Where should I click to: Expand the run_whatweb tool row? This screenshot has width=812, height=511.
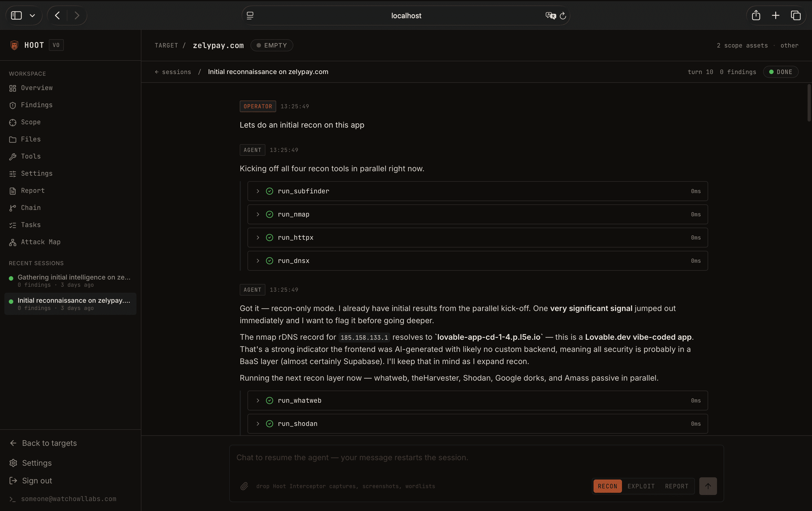478,400
